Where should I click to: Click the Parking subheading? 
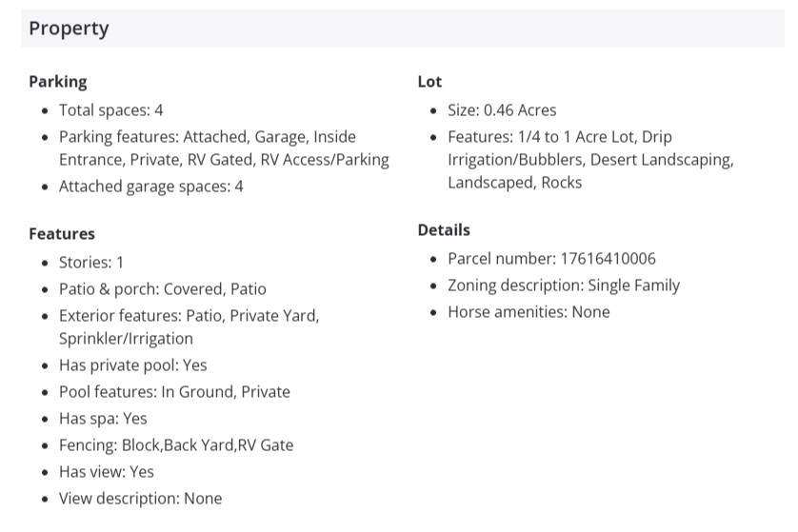point(57,82)
